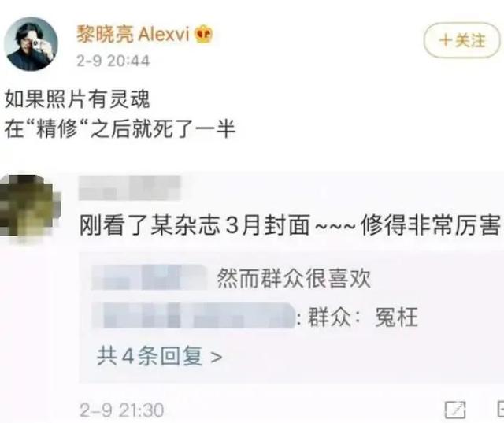Follow the user with +关注 button
Screen dimensions: 504x423
click(462, 40)
